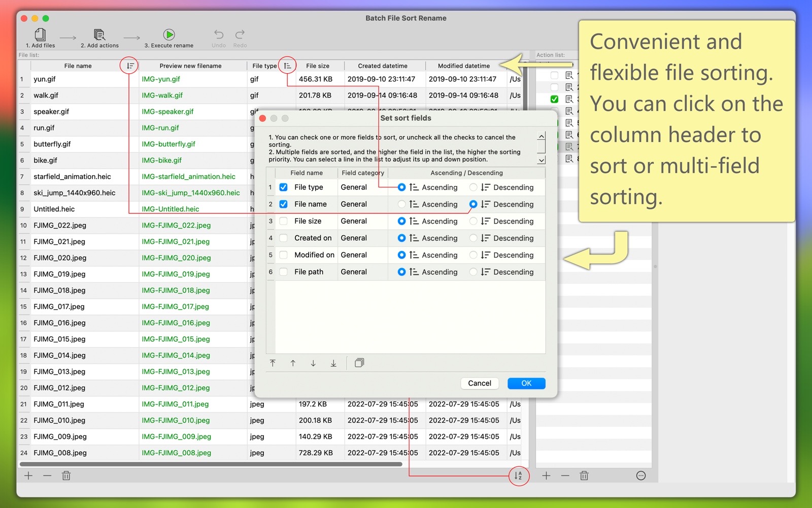Click the Add files toolbar icon

(40, 35)
